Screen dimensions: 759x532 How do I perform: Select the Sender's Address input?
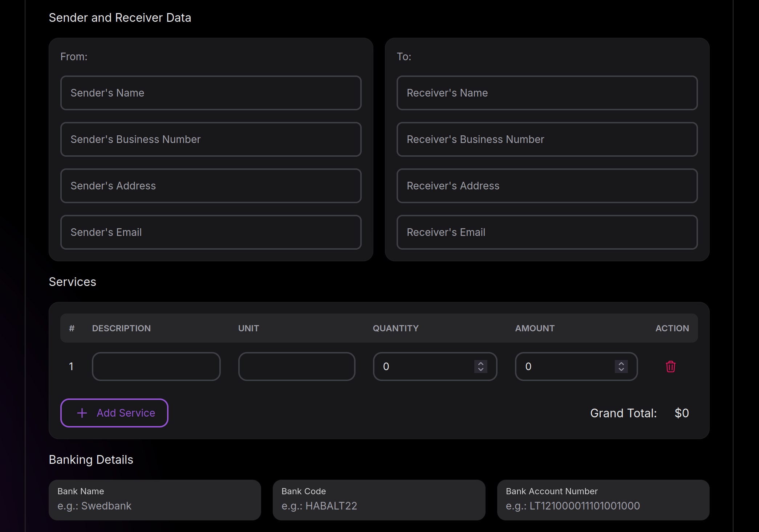(211, 186)
